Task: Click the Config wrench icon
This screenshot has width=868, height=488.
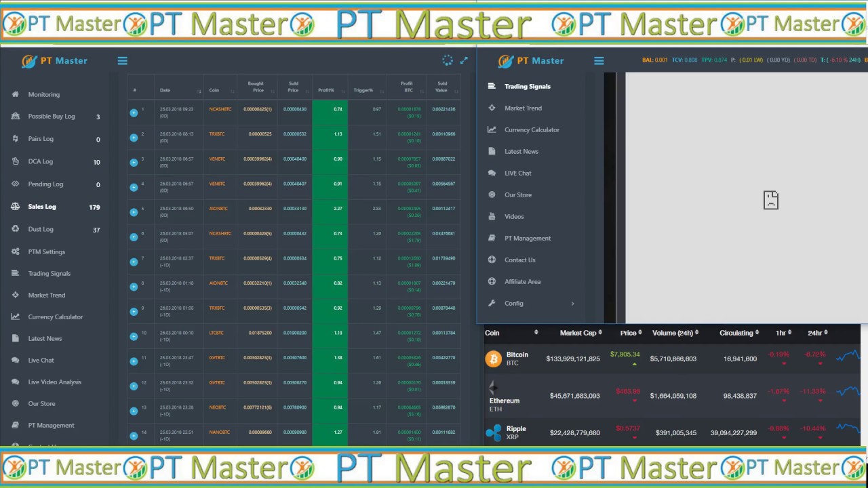Action: [492, 303]
